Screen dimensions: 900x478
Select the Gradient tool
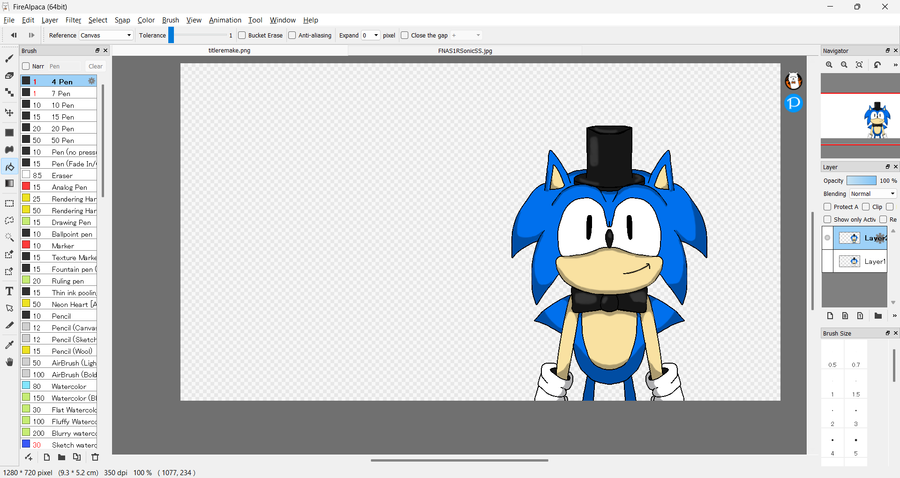pyautogui.click(x=9, y=184)
